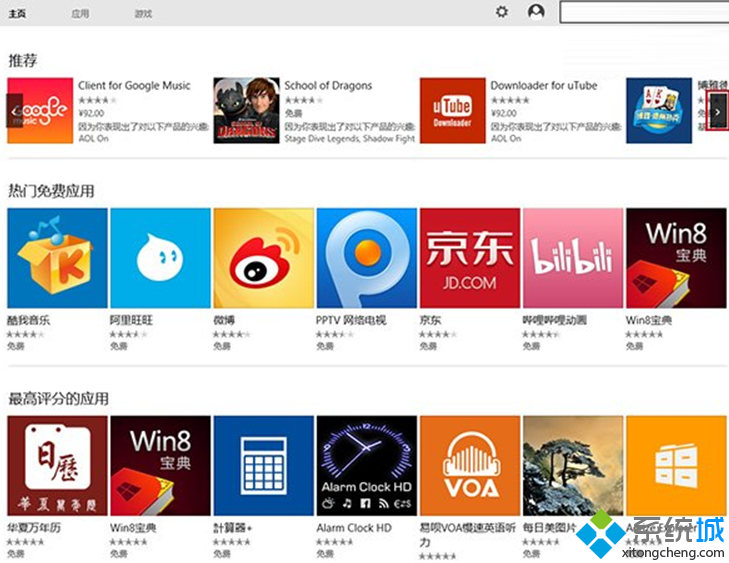This screenshot has width=729, height=563.
Task: Open the 酷我音乐 app tile
Action: (x=57, y=258)
